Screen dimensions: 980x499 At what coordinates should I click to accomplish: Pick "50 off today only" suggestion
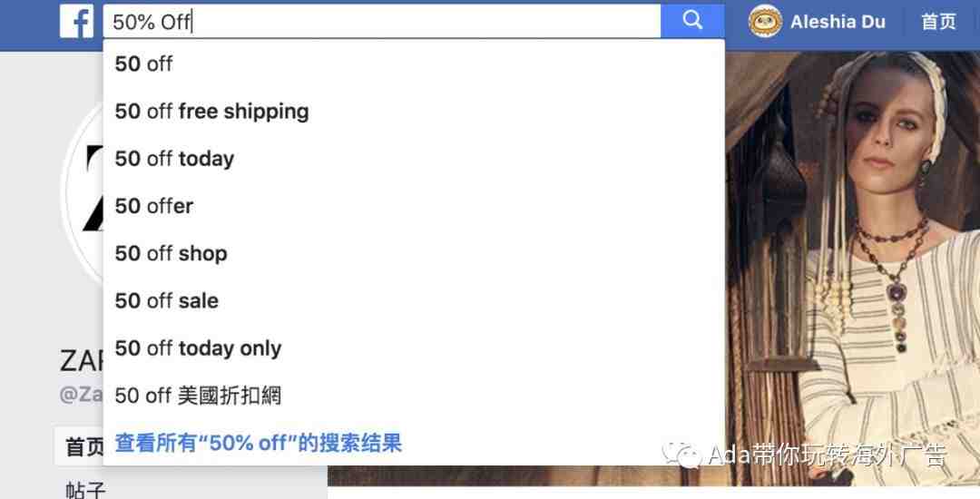414,348
